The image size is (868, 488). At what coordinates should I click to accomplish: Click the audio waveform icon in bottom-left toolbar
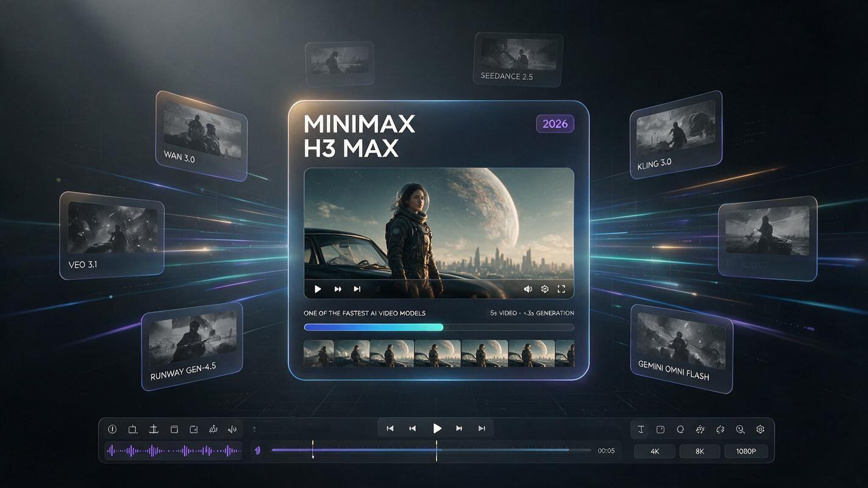[232, 429]
